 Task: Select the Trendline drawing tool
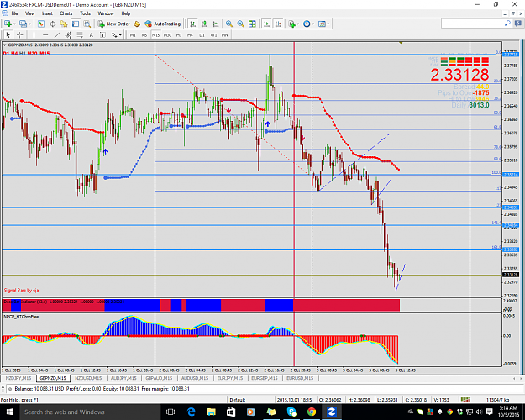point(57,34)
